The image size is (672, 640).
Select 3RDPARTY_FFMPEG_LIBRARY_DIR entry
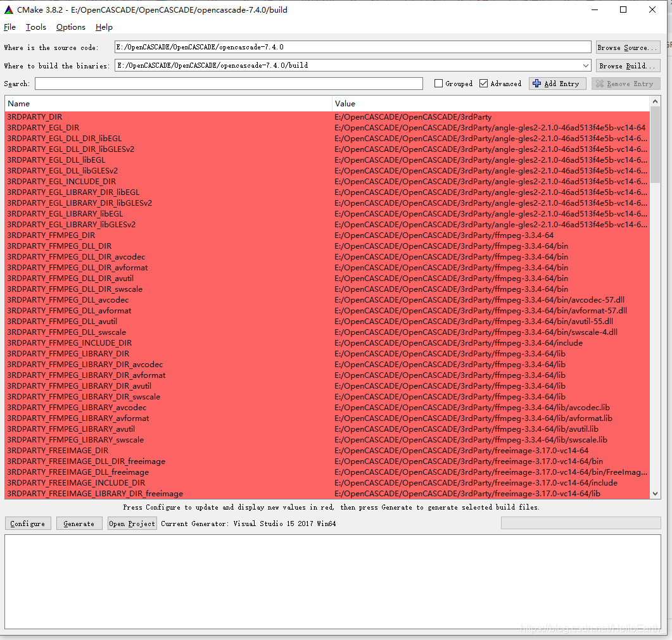coord(68,354)
